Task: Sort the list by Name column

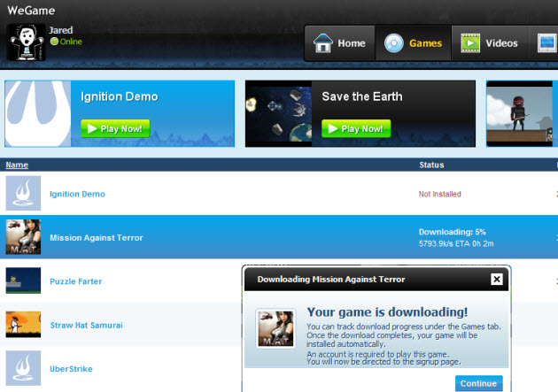Action: tap(17, 165)
